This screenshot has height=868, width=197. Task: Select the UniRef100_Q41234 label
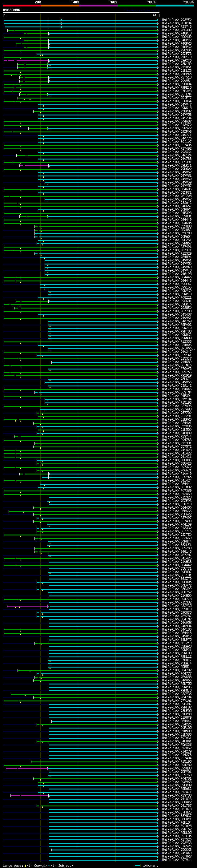(x=177, y=118)
